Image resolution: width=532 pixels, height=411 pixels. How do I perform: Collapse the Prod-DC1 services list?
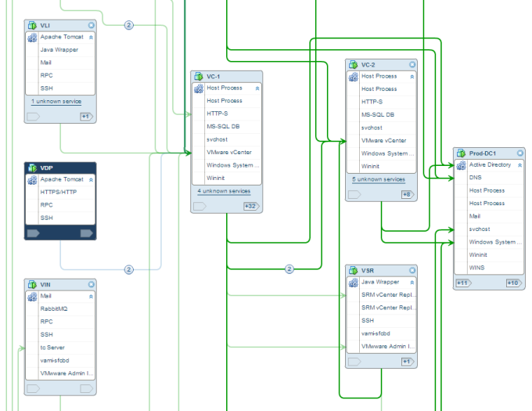pos(519,165)
